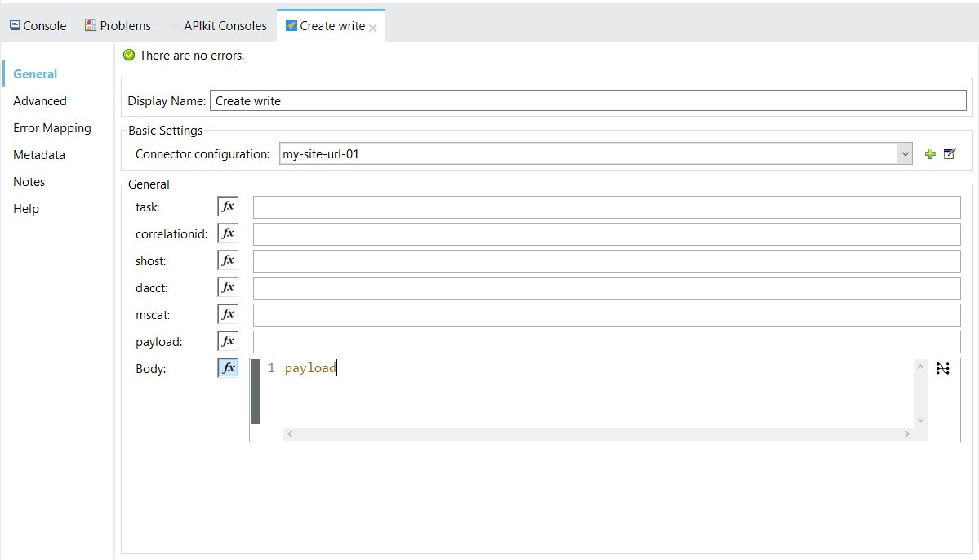The width and height of the screenshot is (979, 560).
Task: Open the Advanced settings section
Action: 40,101
